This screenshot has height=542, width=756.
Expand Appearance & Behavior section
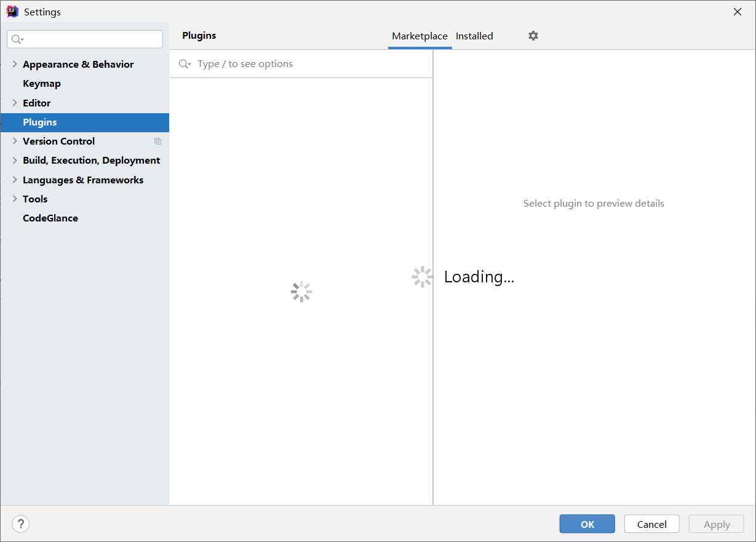[15, 64]
